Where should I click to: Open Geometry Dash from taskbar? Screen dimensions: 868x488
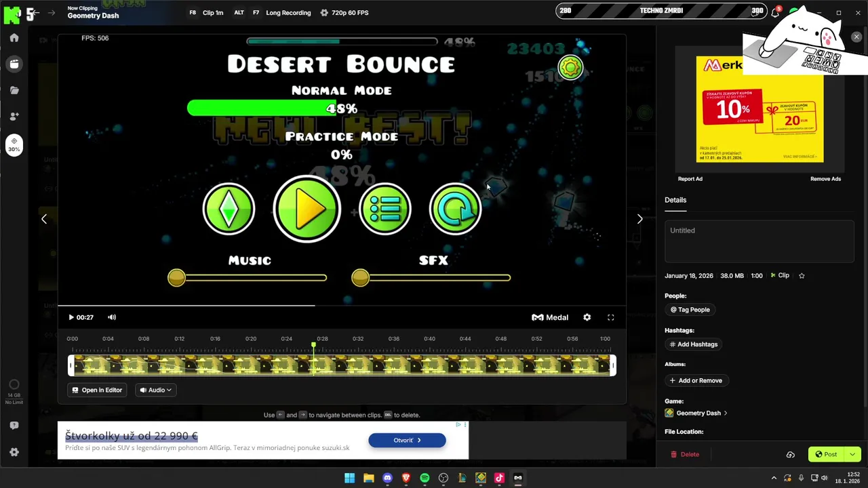(481, 478)
